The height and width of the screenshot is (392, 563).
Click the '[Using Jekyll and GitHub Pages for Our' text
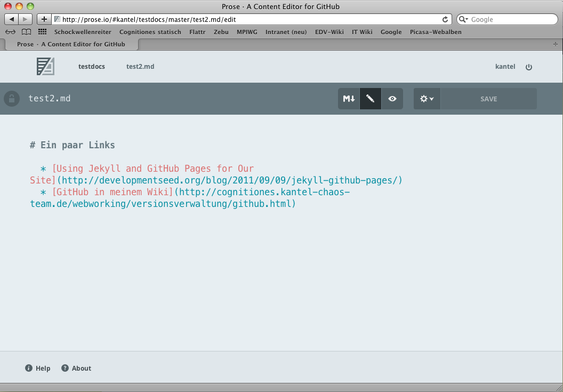153,169
